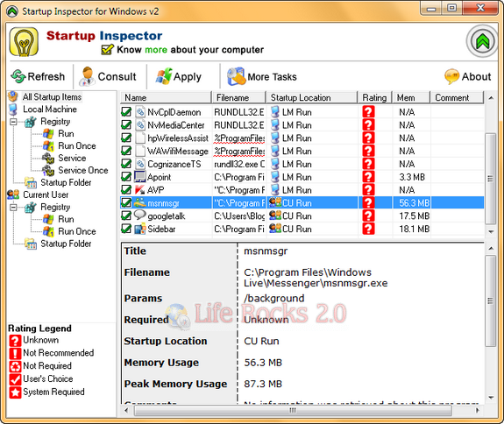This screenshot has height=424, width=504.
Task: Uncheck CognizanceTS startup checkbox
Action: pyautogui.click(x=126, y=164)
